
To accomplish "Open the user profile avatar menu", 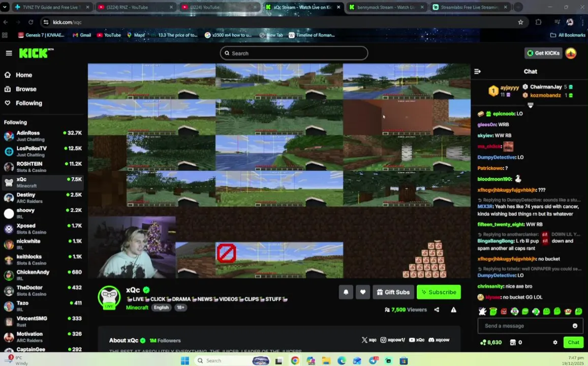I will point(571,53).
